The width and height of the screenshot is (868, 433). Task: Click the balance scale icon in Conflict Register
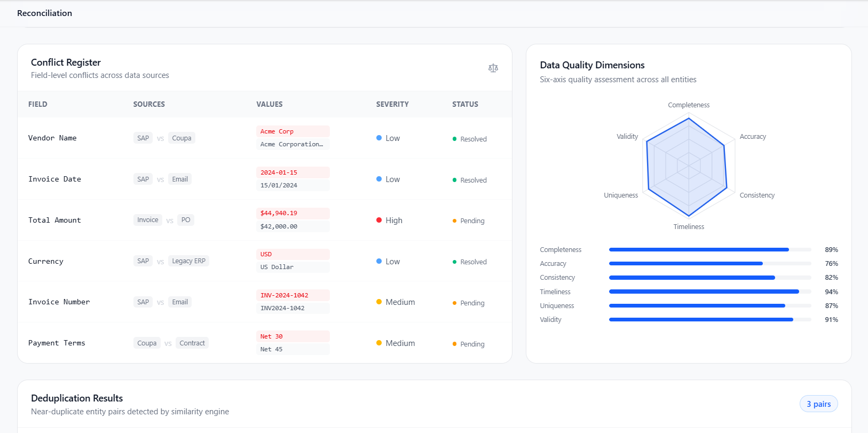click(x=493, y=68)
